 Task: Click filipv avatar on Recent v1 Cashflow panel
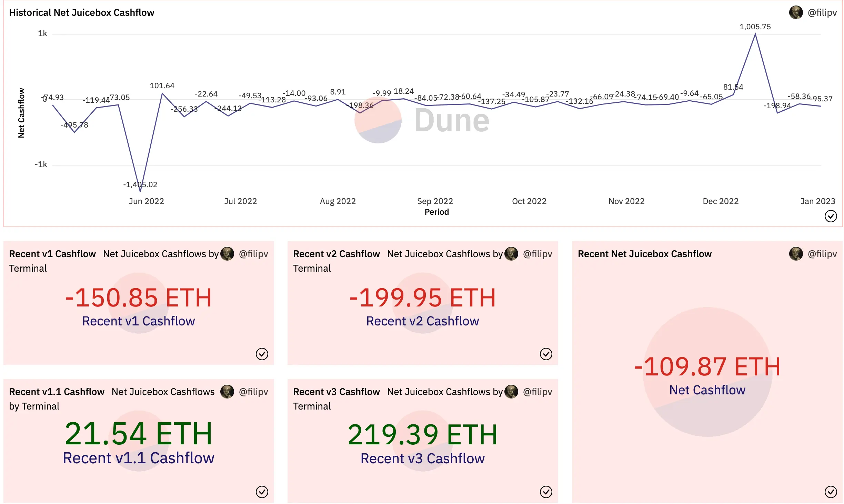tap(227, 254)
